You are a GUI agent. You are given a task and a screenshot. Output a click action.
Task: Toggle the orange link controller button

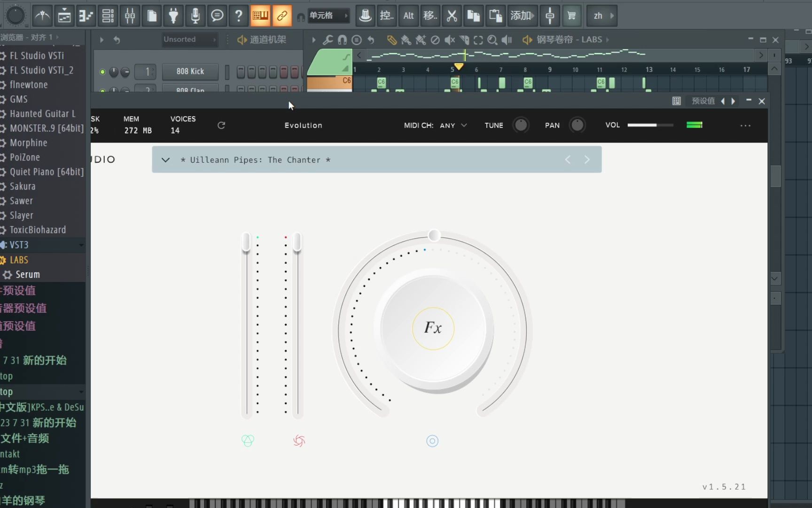(282, 16)
